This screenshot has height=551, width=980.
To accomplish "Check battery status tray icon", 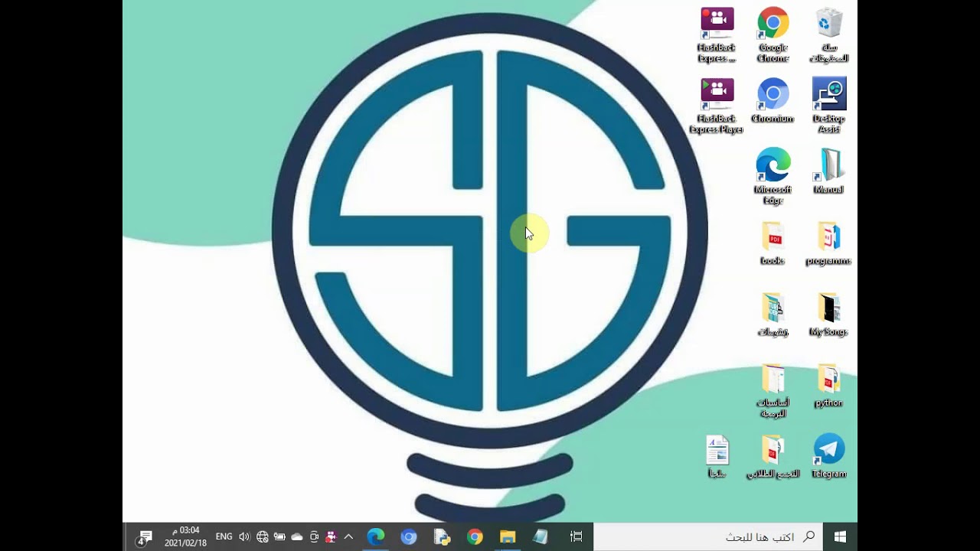I will 279,537.
